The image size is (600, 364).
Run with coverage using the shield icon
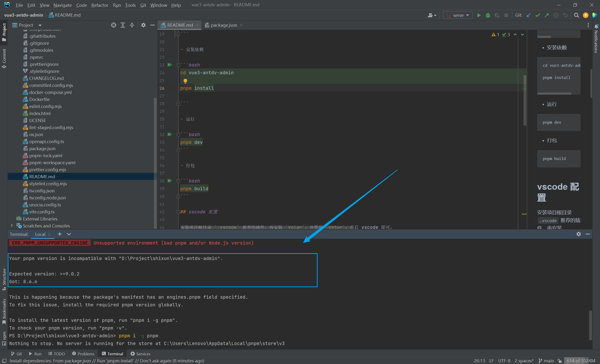coord(497,15)
